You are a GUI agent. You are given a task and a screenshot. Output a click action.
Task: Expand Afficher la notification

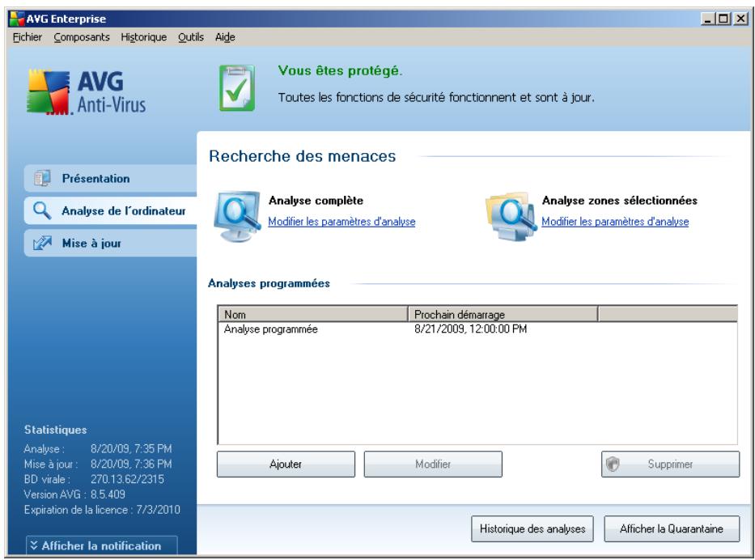pyautogui.click(x=102, y=545)
